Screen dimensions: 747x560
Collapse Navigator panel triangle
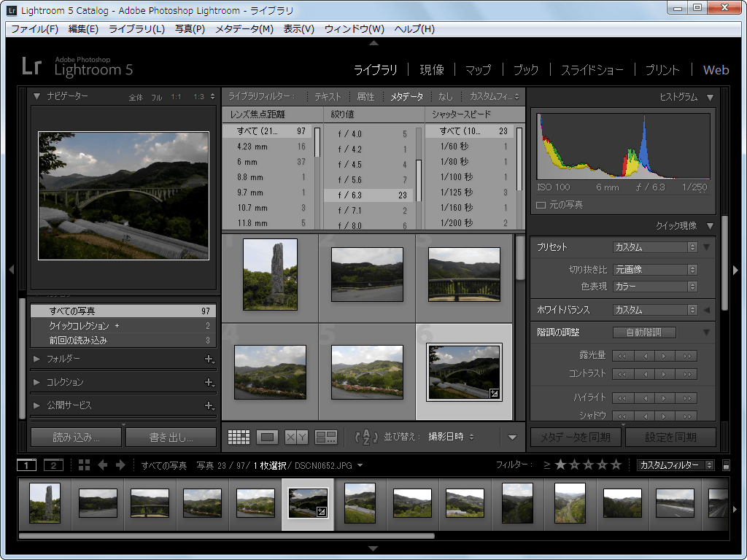[x=36, y=96]
